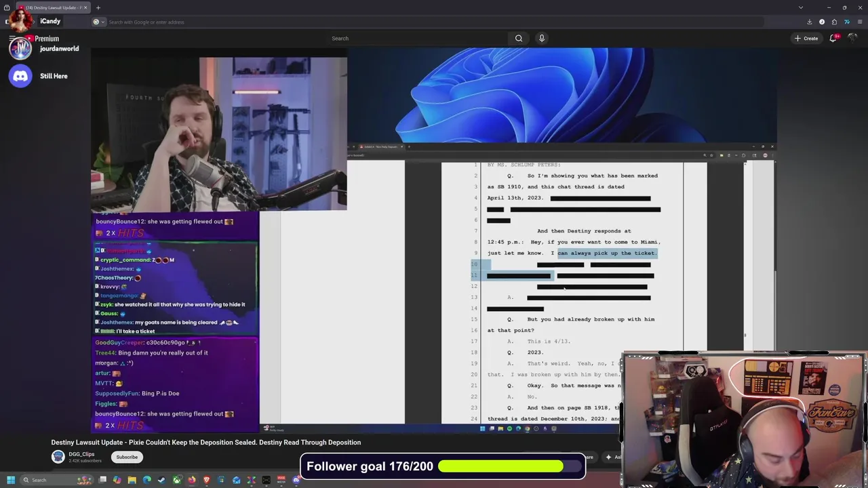Open Discord from the taskbar
Image resolution: width=868 pixels, height=488 pixels.
296,480
